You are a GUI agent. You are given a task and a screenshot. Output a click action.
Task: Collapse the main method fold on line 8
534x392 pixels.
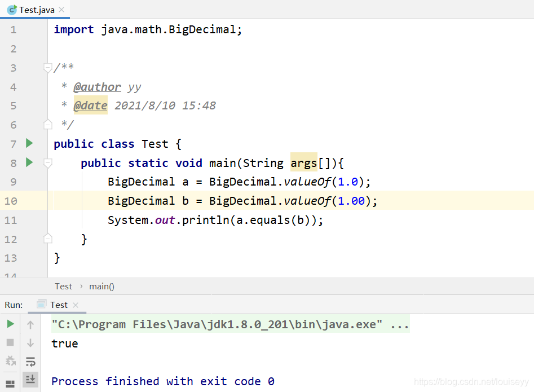click(48, 164)
